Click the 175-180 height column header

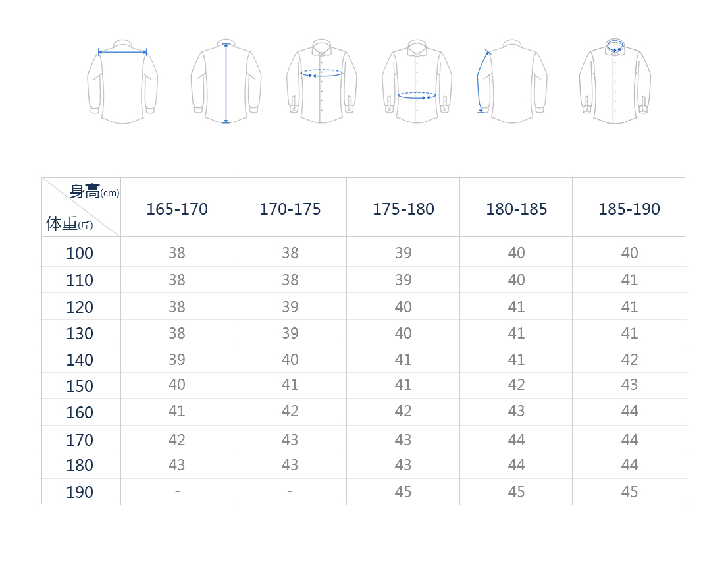[403, 209]
